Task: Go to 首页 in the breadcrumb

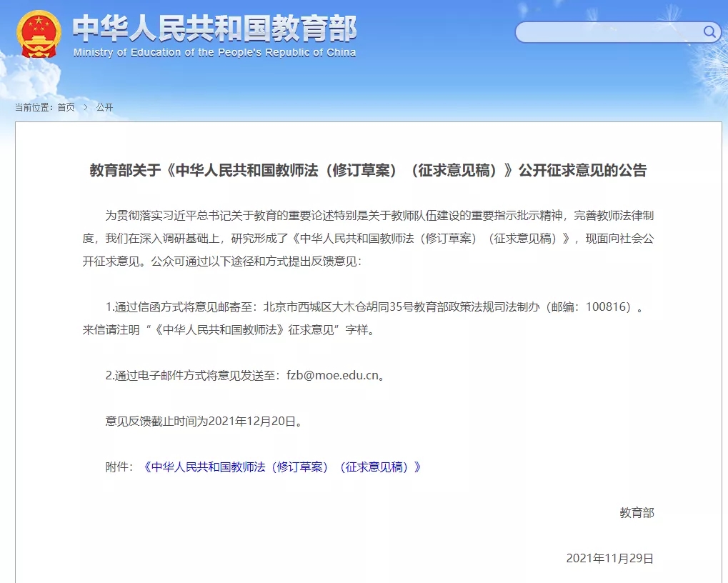Action: click(x=66, y=107)
